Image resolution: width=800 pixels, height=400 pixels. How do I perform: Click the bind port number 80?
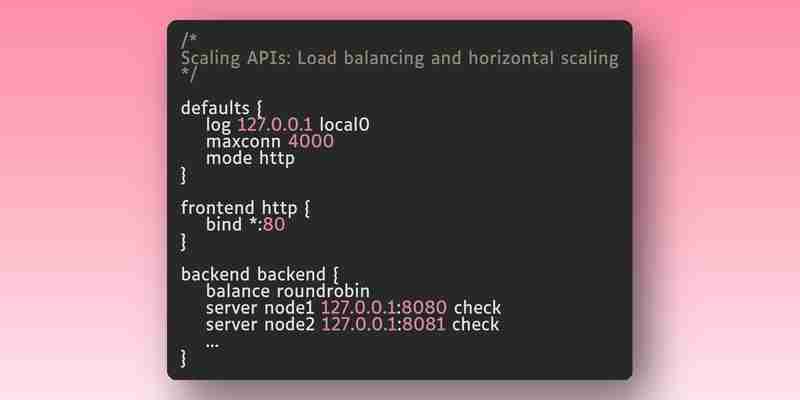(x=274, y=224)
